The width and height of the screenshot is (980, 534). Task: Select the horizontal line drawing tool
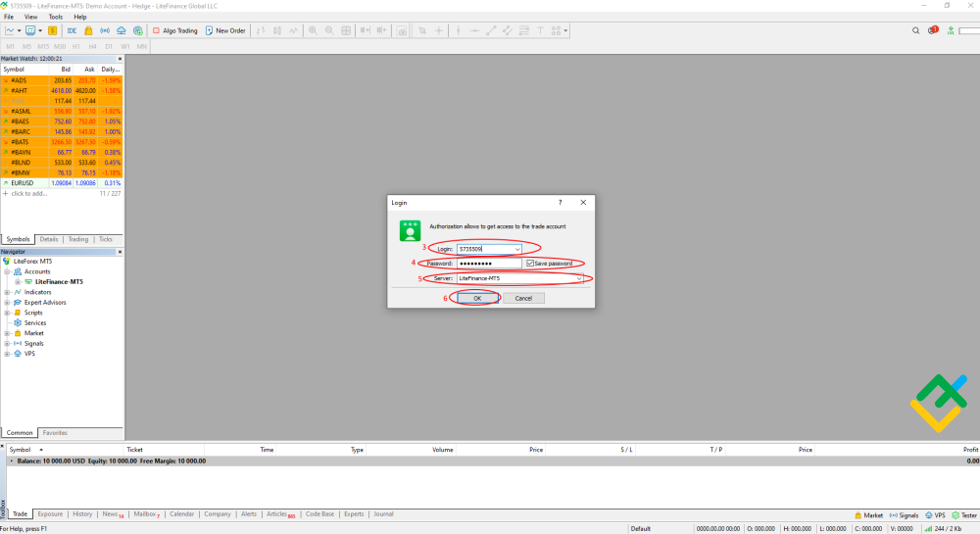coord(474,30)
